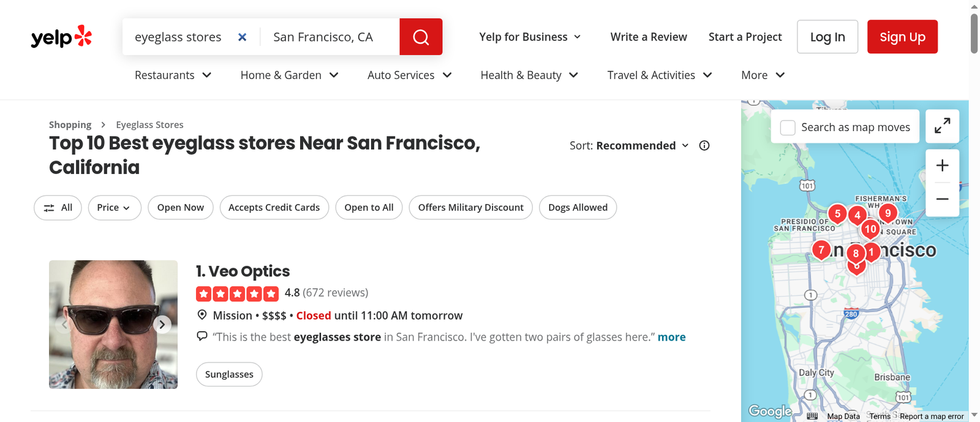Select map pin number 7
Viewport: 980px width, 422px height.
[821, 251]
